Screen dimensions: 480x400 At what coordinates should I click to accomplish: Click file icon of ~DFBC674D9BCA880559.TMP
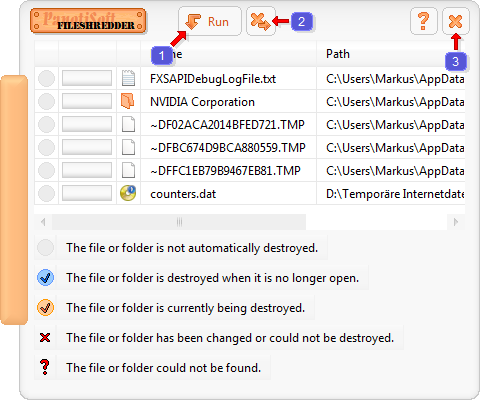click(x=128, y=147)
